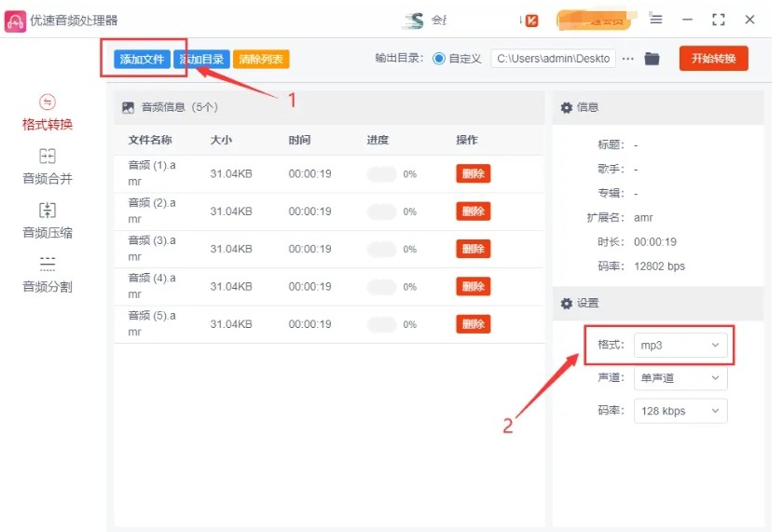The width and height of the screenshot is (783, 532).
Task: Click the 清除列表 button
Action: [x=261, y=59]
